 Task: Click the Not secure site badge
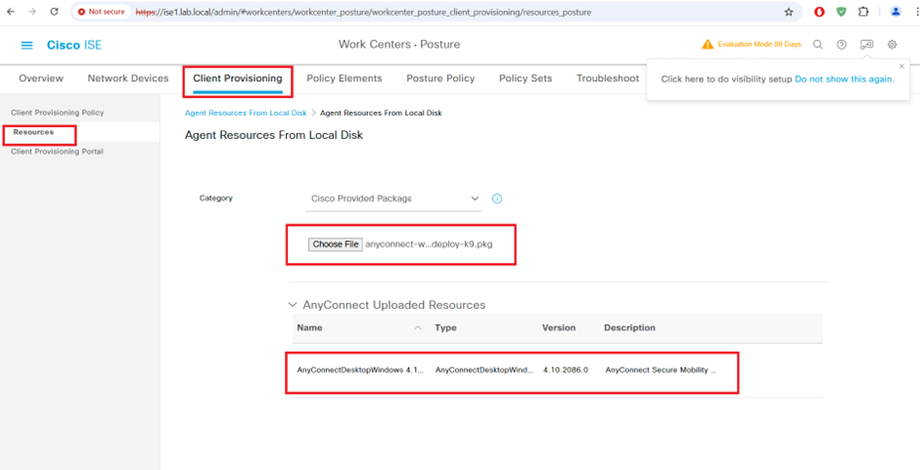[x=102, y=12]
